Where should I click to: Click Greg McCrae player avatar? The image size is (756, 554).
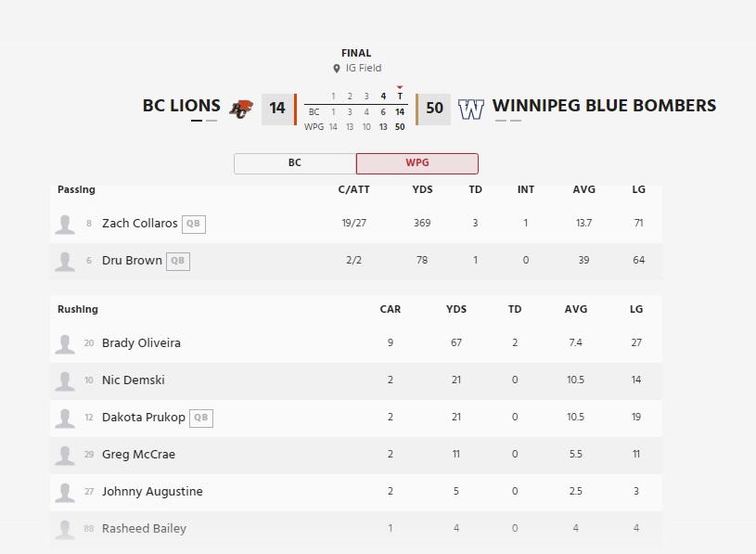(65, 455)
